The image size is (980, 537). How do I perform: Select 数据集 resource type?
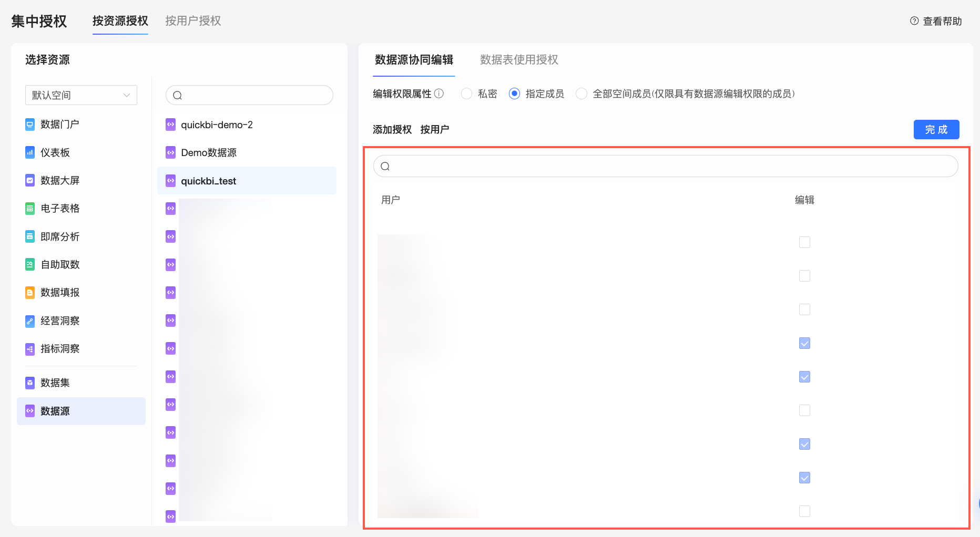point(81,383)
